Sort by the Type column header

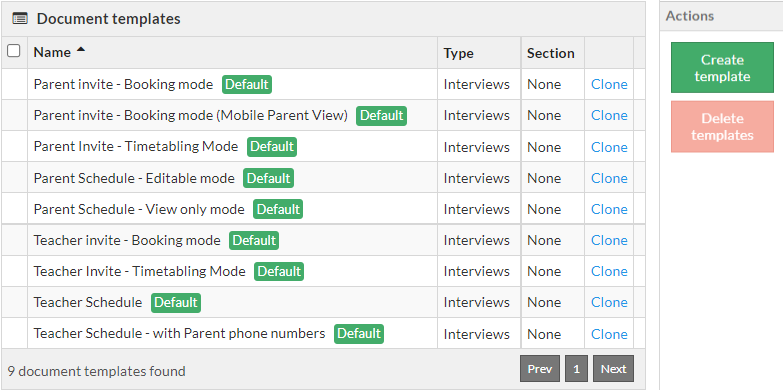(x=458, y=53)
